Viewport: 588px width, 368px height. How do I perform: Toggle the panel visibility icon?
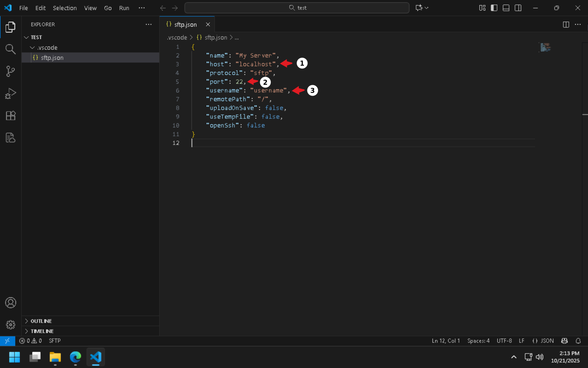tap(506, 8)
